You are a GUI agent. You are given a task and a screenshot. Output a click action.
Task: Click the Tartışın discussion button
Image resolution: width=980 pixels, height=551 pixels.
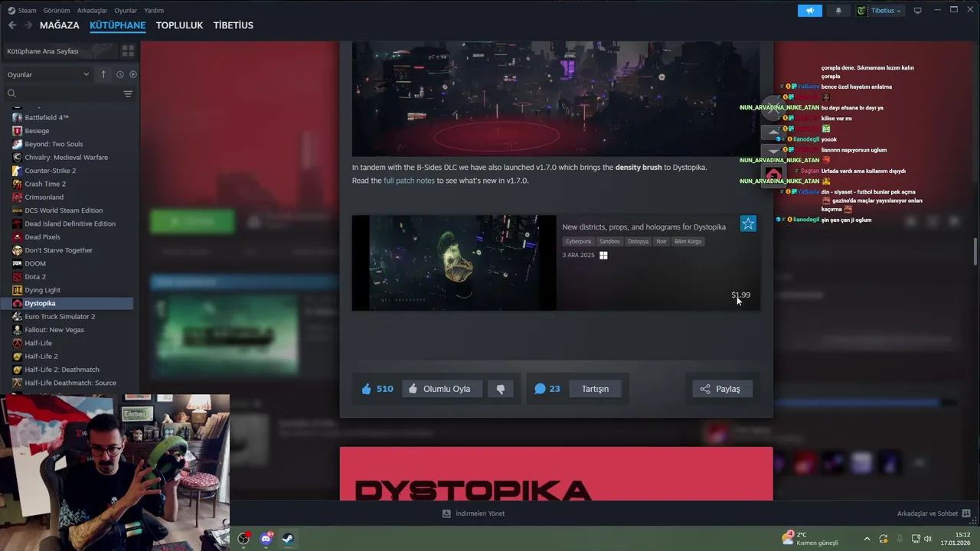[x=595, y=389]
